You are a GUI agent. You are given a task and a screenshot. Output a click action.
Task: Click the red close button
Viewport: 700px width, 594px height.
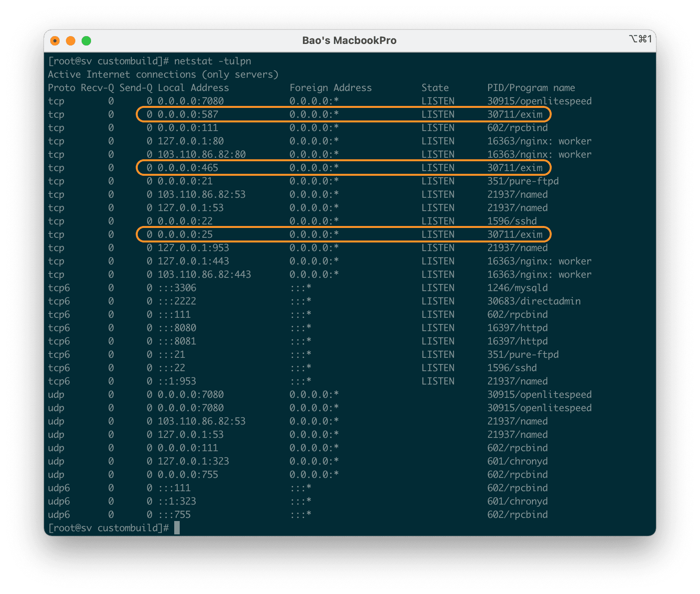(55, 40)
